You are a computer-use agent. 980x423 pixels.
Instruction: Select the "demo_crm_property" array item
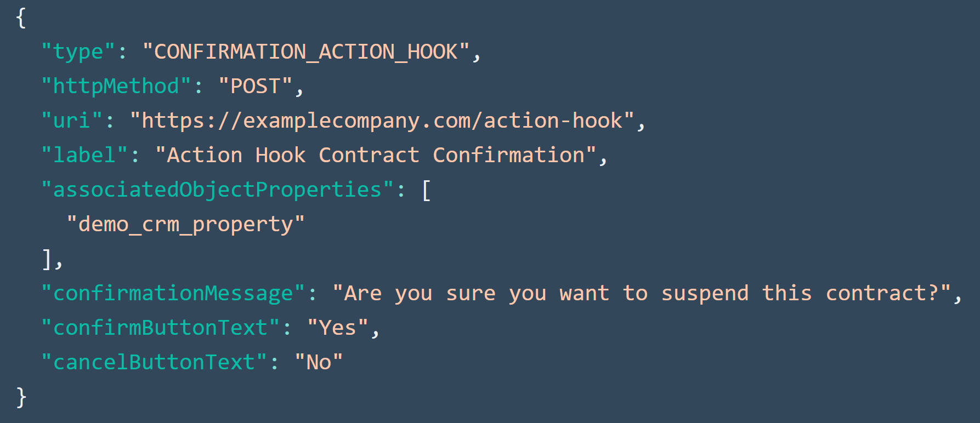tap(185, 225)
